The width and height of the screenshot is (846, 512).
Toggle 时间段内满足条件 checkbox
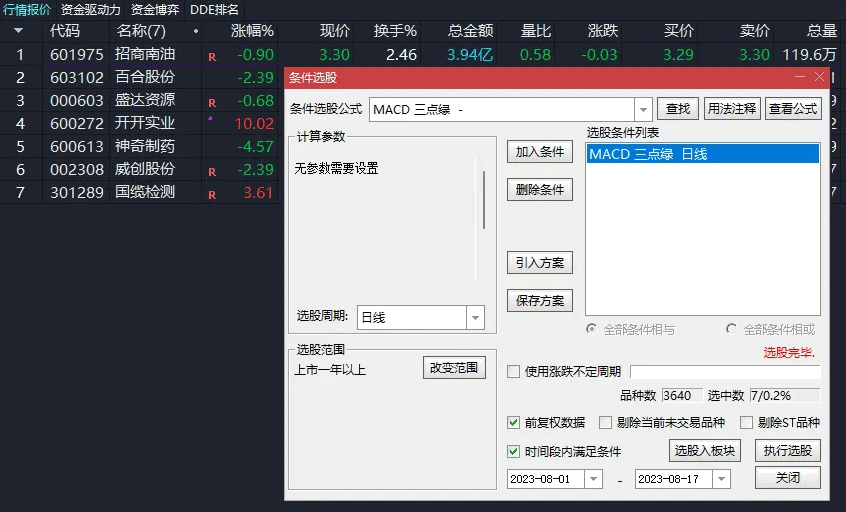point(513,452)
